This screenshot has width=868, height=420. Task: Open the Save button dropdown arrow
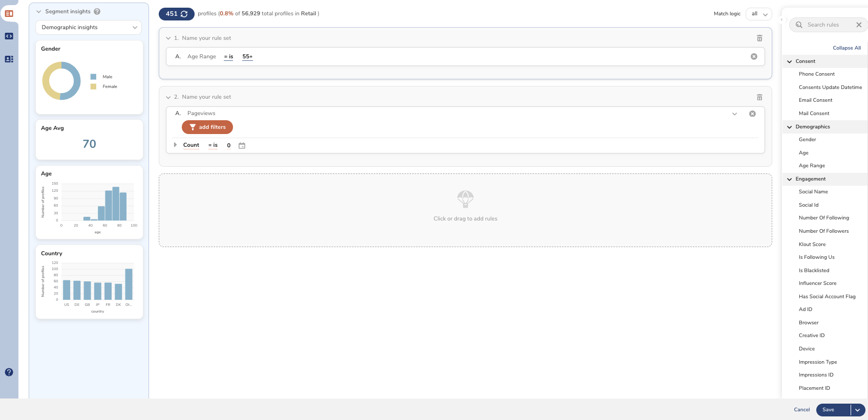click(858, 410)
